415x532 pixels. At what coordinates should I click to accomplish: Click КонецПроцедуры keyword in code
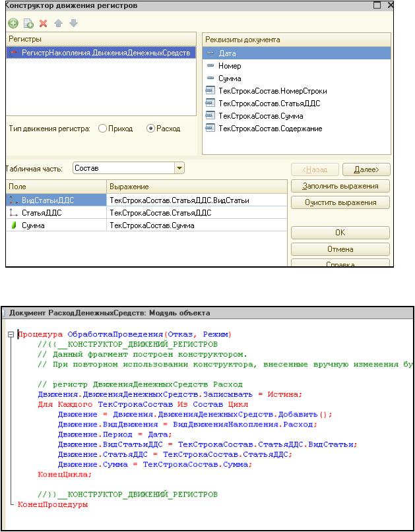(x=53, y=504)
